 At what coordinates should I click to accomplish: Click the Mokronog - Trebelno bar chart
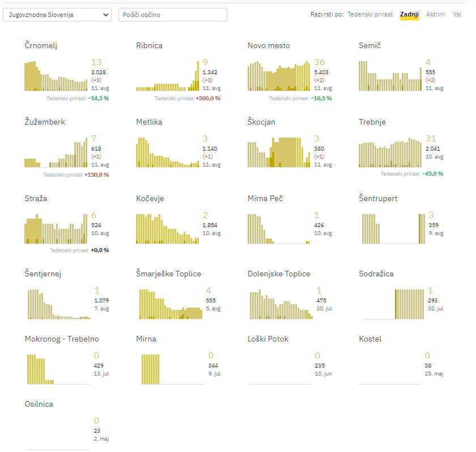pos(58,369)
